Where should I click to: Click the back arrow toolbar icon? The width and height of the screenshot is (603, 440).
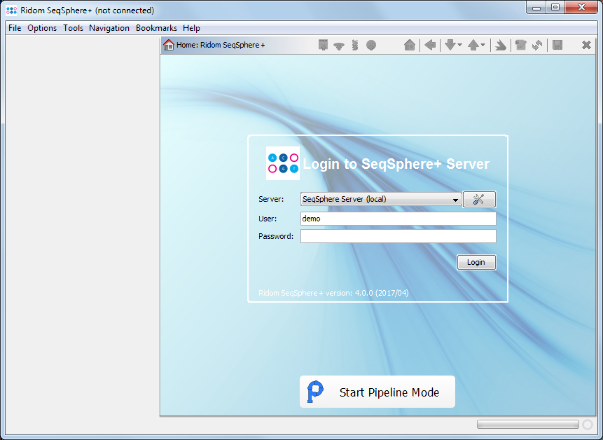click(x=430, y=45)
